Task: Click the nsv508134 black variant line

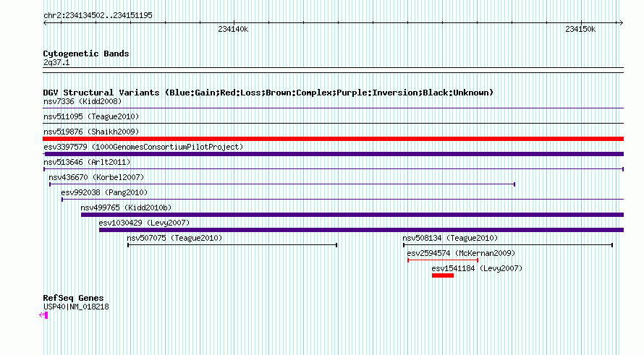Action: click(508, 245)
